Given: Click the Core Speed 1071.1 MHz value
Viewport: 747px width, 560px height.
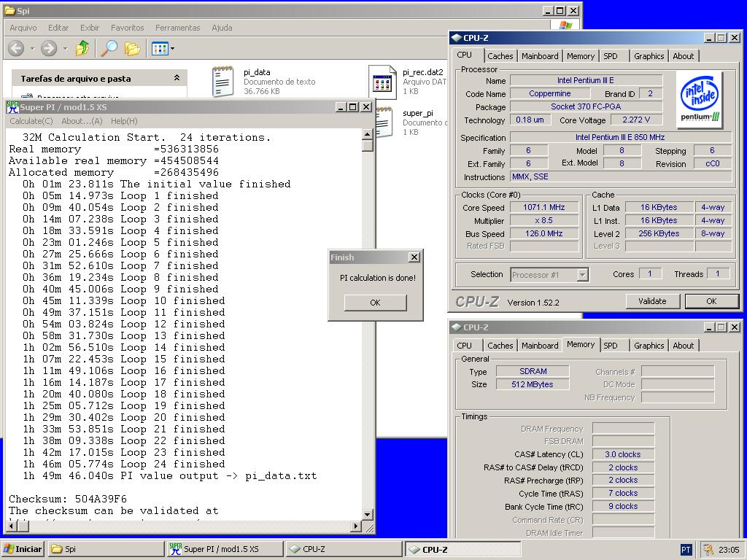Looking at the screenshot, I should coord(544,207).
